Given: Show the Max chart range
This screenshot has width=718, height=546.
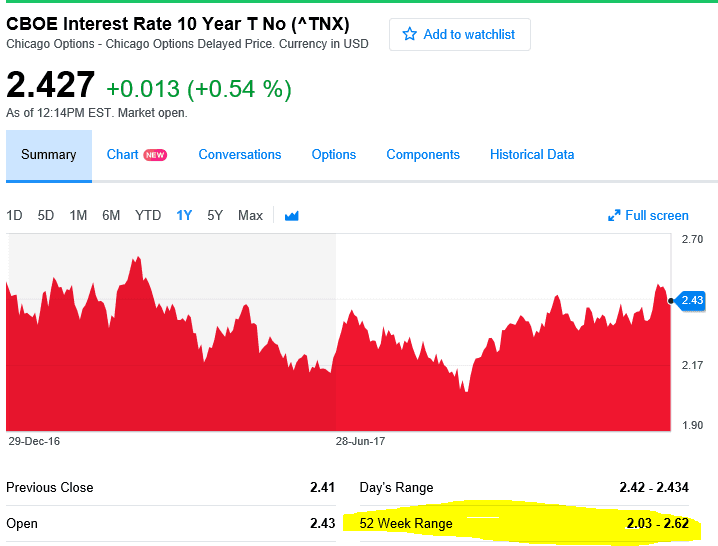Looking at the screenshot, I should coord(250,215).
